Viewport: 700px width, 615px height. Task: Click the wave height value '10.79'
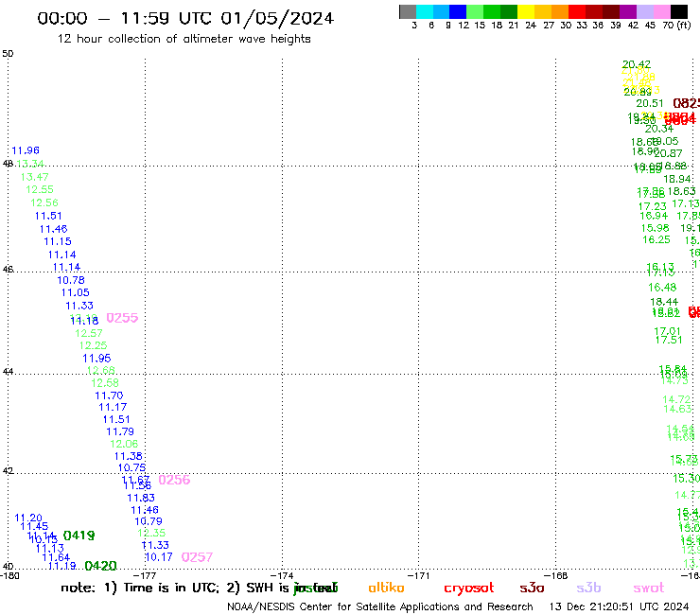pos(149,521)
